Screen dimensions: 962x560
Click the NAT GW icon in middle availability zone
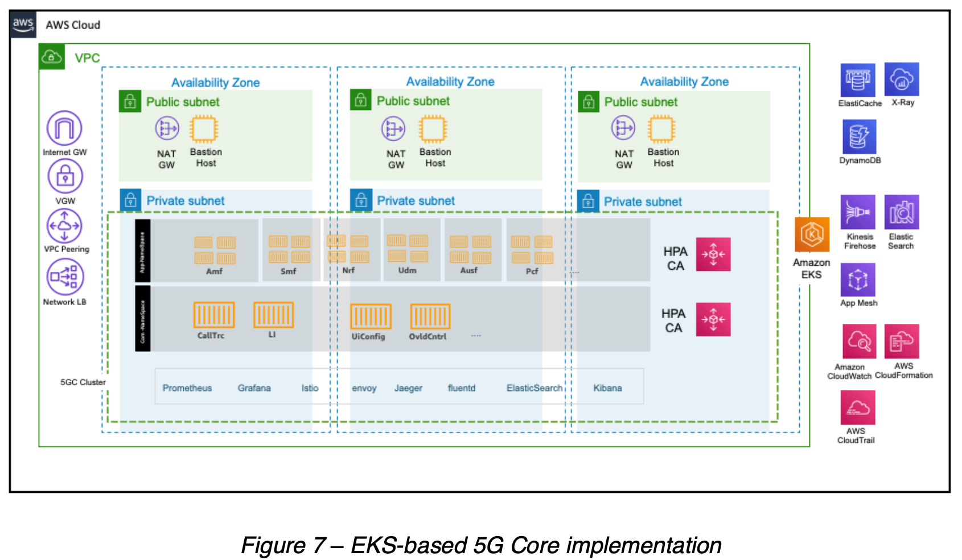pos(393,129)
